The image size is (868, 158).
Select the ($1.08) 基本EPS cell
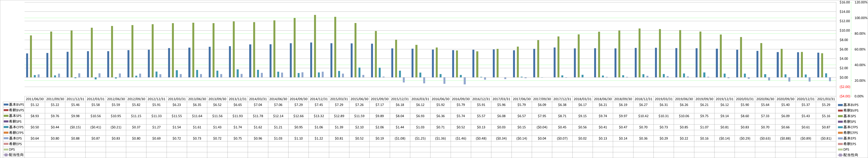tap(400, 138)
